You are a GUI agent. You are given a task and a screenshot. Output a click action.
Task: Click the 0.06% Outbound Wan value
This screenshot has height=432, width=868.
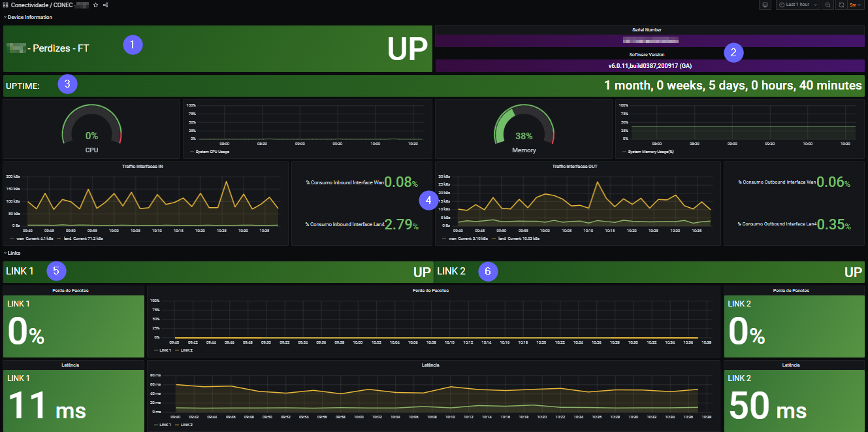tap(833, 182)
